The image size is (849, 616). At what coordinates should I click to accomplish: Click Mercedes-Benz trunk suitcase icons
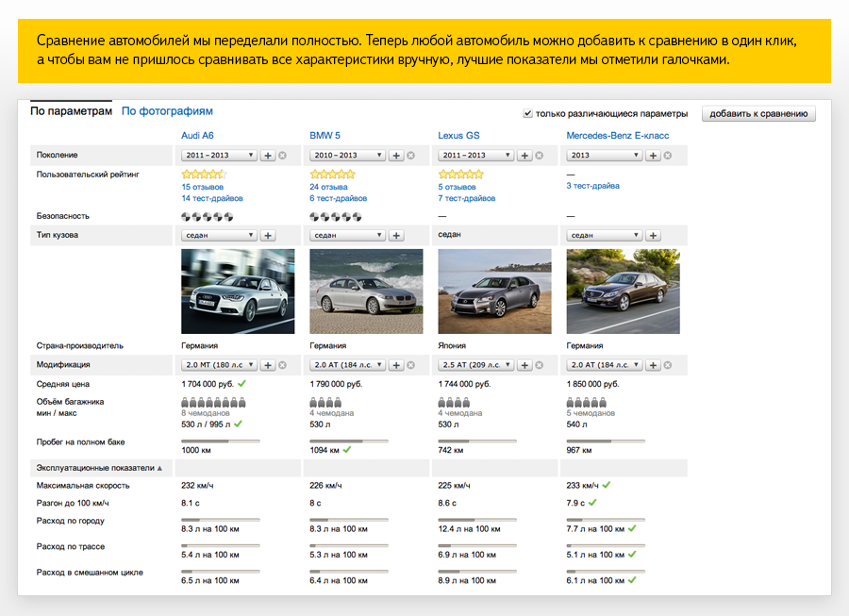coord(587,402)
